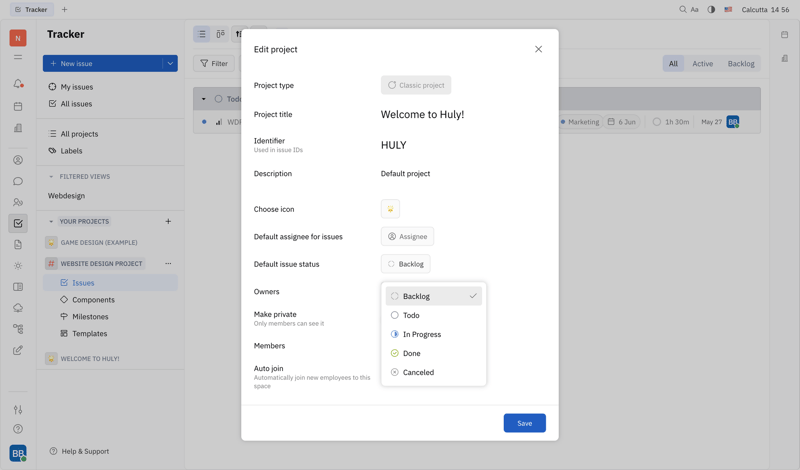
Task: Open Help & Support link
Action: click(x=79, y=451)
